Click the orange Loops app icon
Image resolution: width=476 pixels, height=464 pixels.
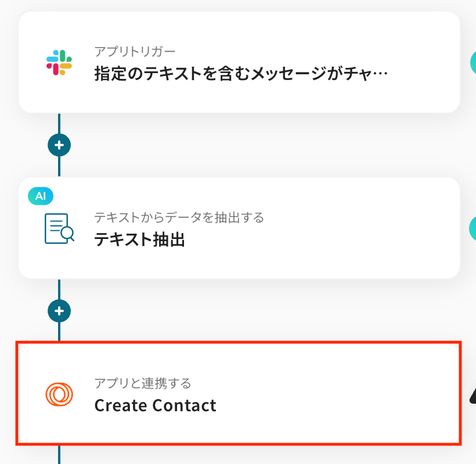(59, 394)
